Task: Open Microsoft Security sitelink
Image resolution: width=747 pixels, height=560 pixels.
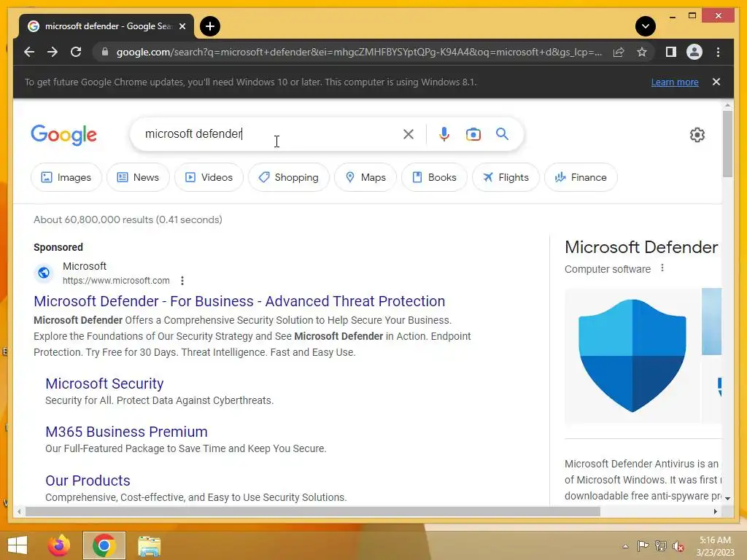Action: pyautogui.click(x=104, y=384)
